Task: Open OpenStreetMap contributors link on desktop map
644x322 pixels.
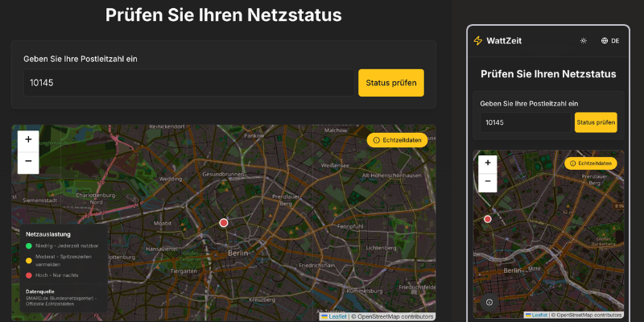Action: point(394,316)
